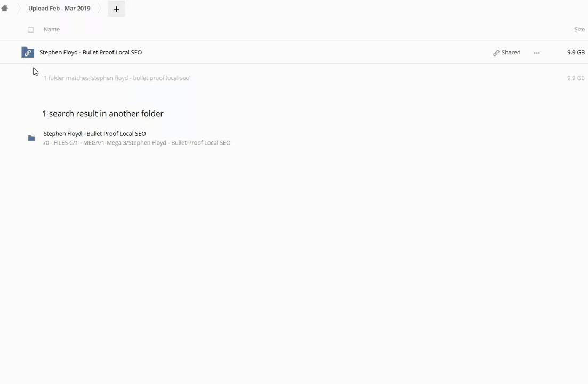Open the three-dot actions menu for the folder
Viewport: 588px width, 384px height.
[537, 53]
